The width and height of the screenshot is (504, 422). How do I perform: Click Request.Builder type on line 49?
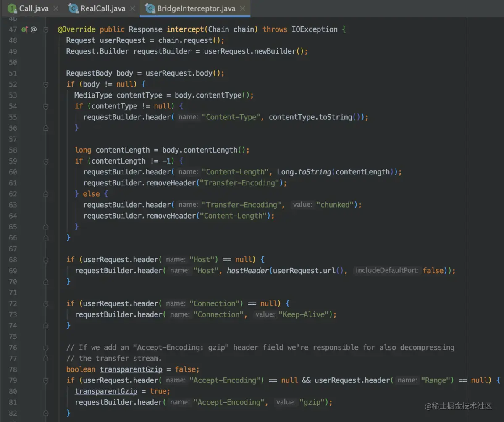[97, 51]
